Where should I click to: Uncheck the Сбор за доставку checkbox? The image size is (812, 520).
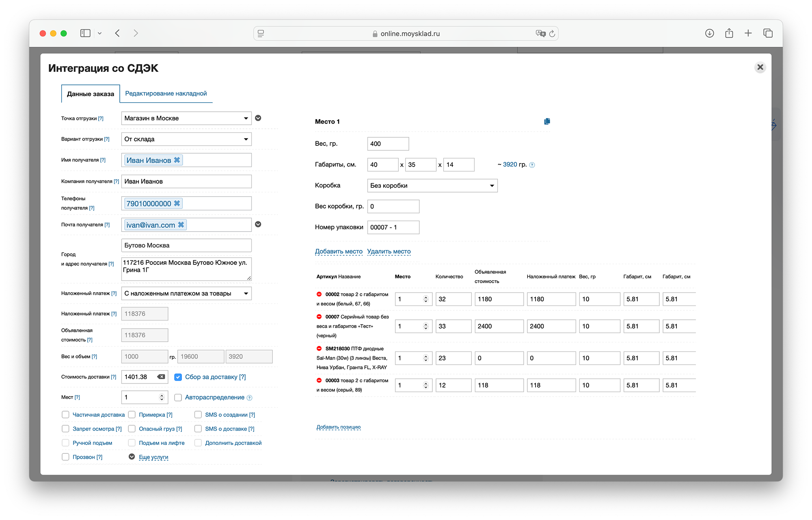click(x=178, y=377)
